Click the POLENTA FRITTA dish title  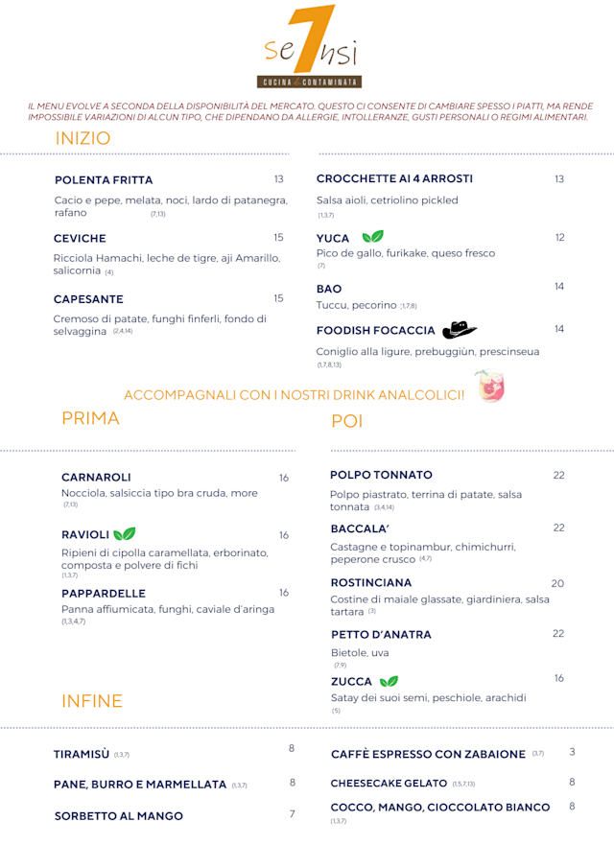coord(104,180)
